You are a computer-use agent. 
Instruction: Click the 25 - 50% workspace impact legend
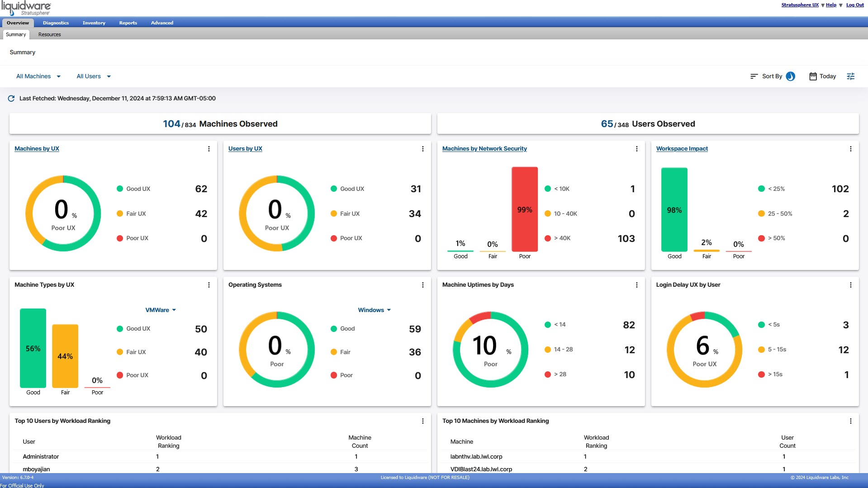coord(775,214)
